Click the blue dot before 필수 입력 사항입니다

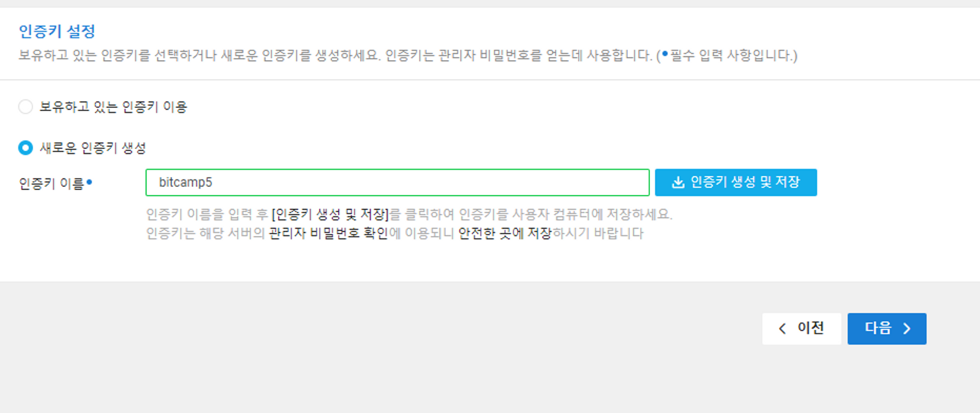click(665, 53)
